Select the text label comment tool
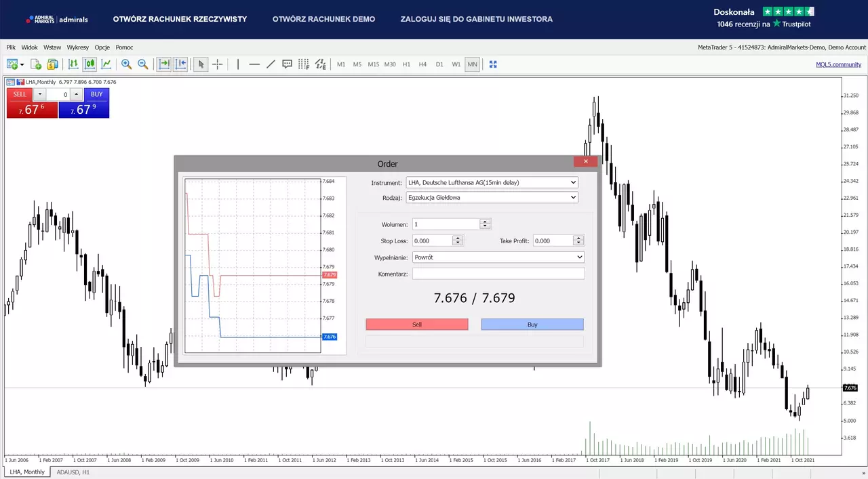 [287, 64]
